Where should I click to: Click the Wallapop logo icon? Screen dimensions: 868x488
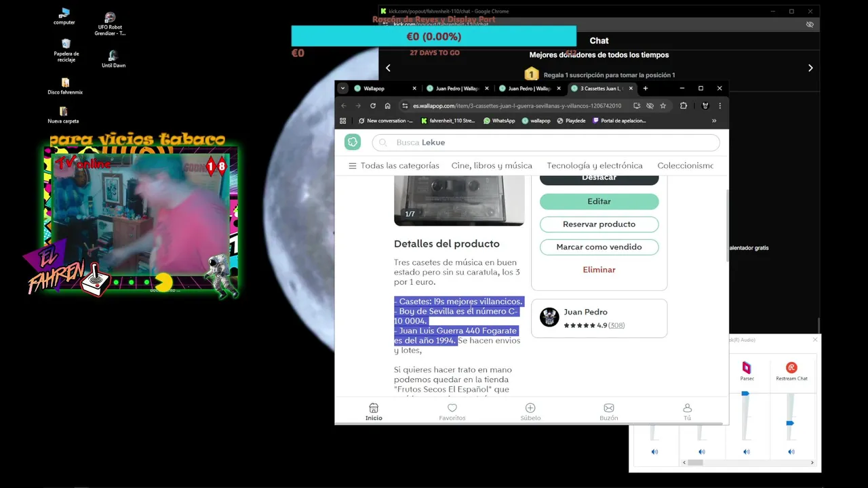tap(353, 142)
